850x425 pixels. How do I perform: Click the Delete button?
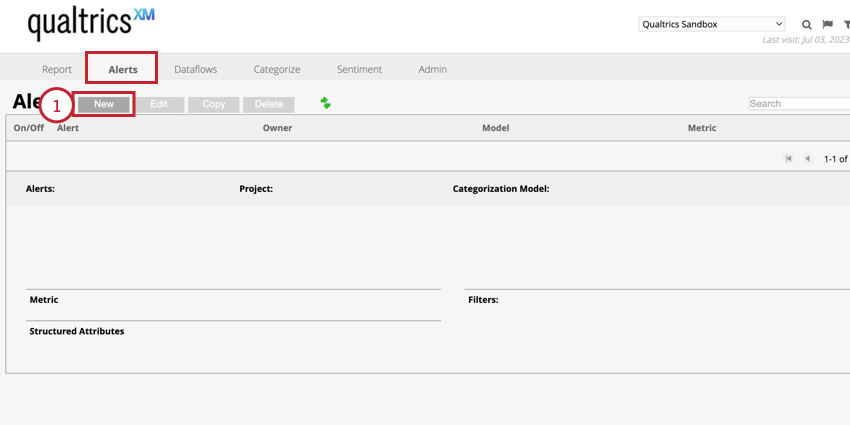[268, 104]
